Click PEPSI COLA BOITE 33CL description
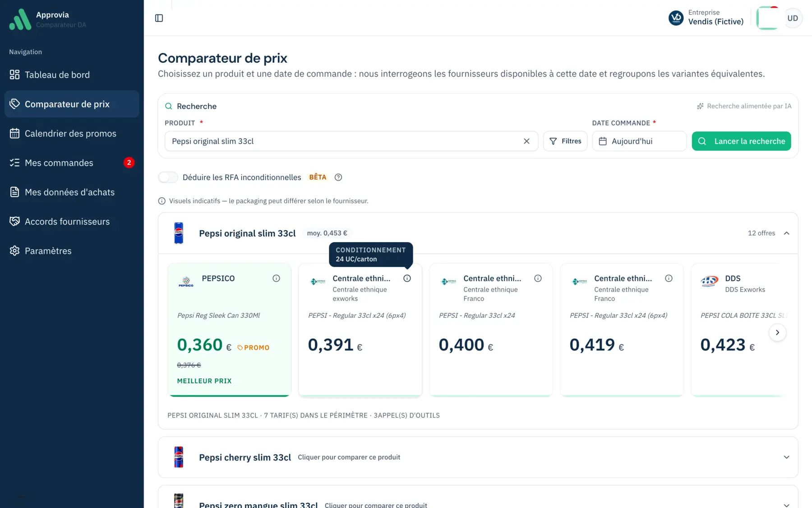This screenshot has width=812, height=508. [743, 316]
